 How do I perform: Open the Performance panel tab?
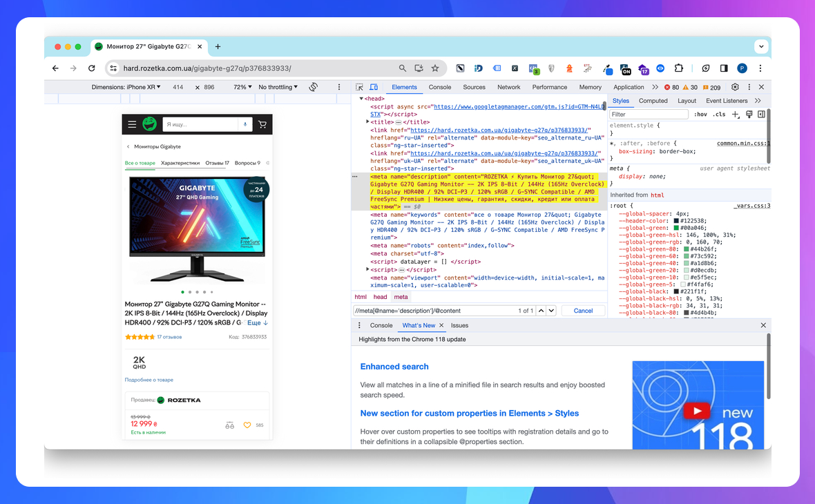coord(549,87)
